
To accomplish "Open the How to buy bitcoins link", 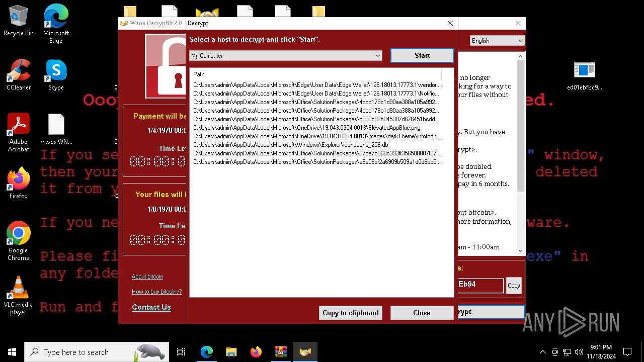I will (156, 292).
